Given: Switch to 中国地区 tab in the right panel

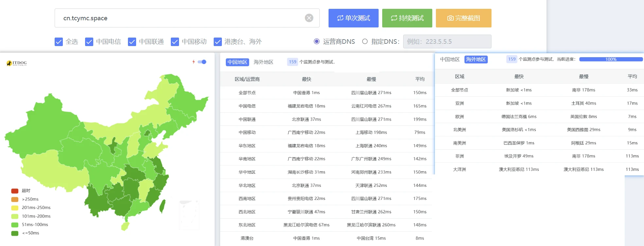Looking at the screenshot, I should (450, 59).
